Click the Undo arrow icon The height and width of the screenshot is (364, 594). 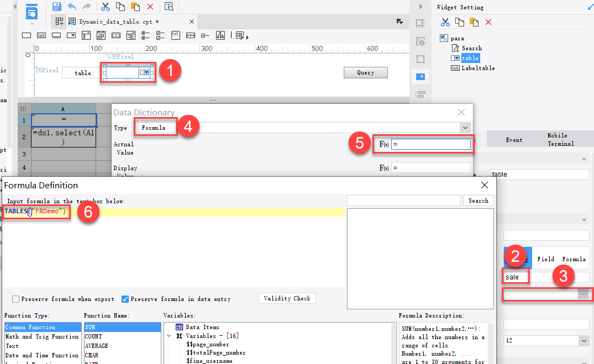click(71, 6)
